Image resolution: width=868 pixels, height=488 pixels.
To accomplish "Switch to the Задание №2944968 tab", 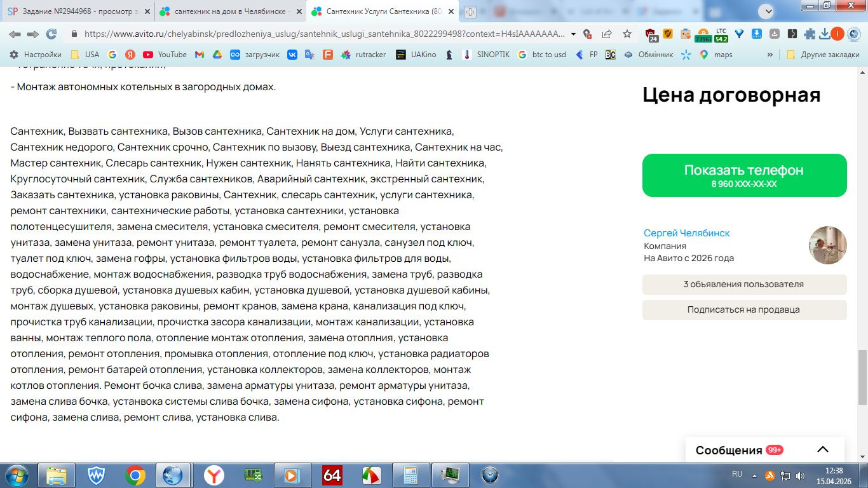I will click(79, 11).
